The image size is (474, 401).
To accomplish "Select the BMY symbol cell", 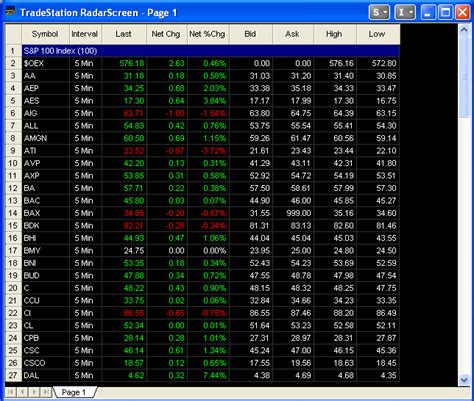I will (x=45, y=251).
